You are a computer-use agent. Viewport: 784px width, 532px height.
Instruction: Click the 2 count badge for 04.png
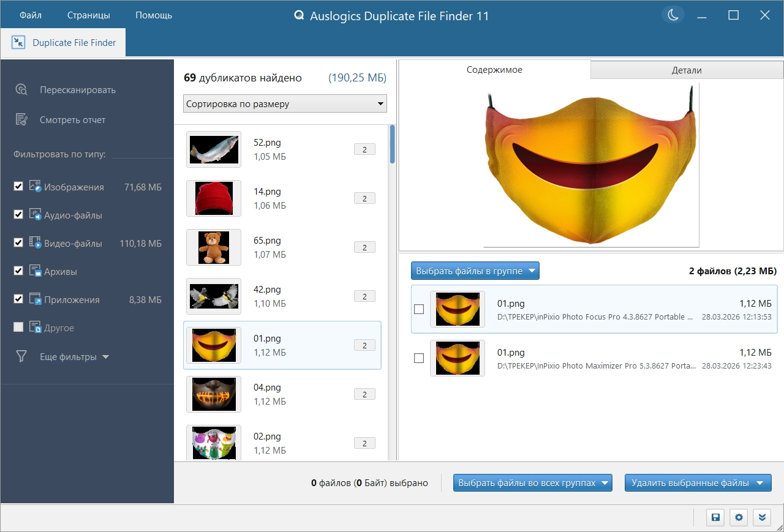364,394
